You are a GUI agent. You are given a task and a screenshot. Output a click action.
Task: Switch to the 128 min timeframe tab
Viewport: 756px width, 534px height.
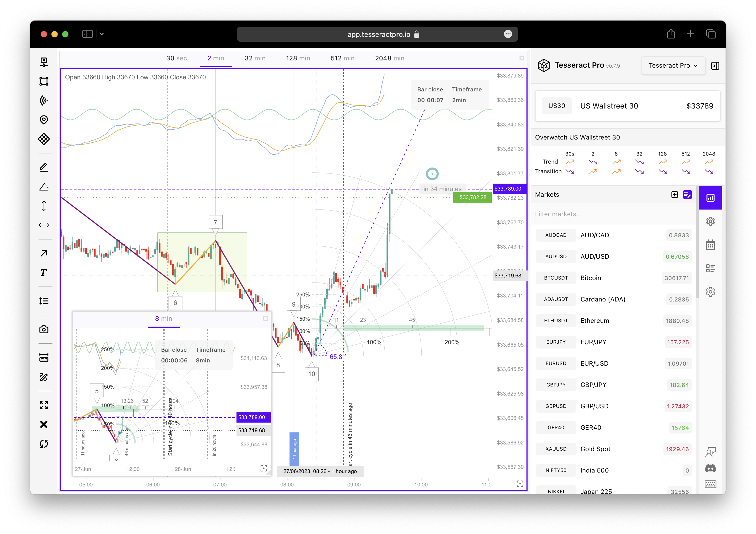(x=298, y=58)
